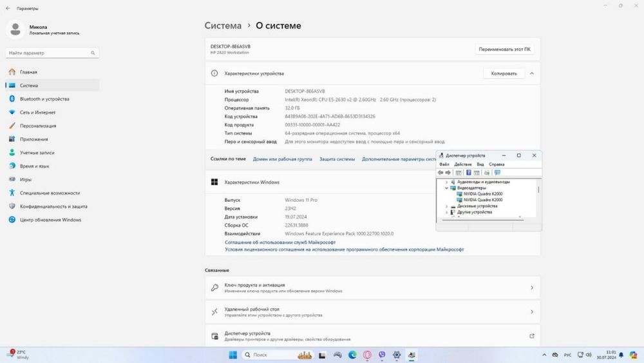Viewport: 644px width, 363px height.
Task: Open Device Manager app on the taskbar
Action: (x=412, y=355)
